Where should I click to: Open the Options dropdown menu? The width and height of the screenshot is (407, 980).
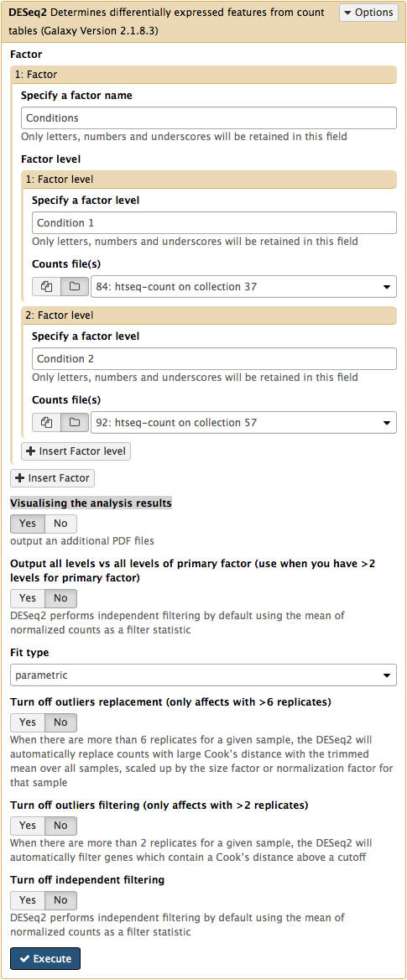[x=368, y=13]
